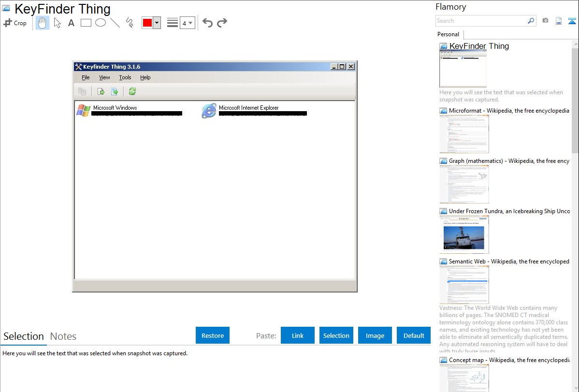Screen dimensions: 579x392
Task: Click the green refresh icon in Keyfinder
Action: [x=132, y=91]
